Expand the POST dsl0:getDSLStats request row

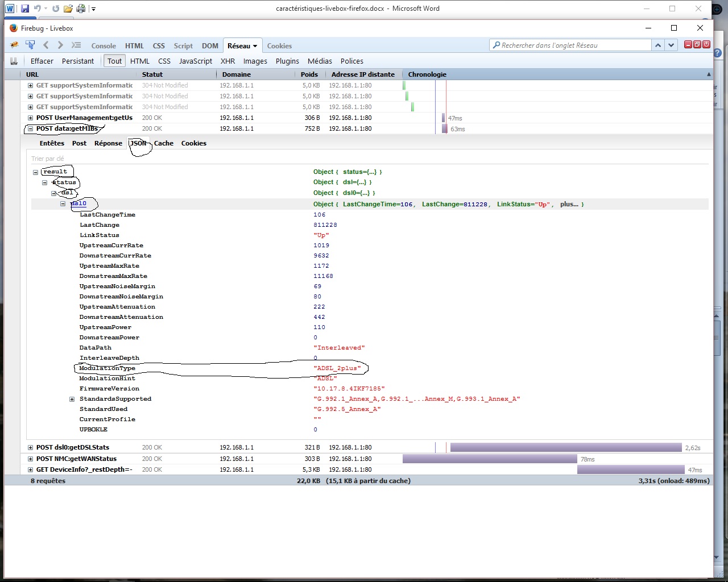point(30,447)
